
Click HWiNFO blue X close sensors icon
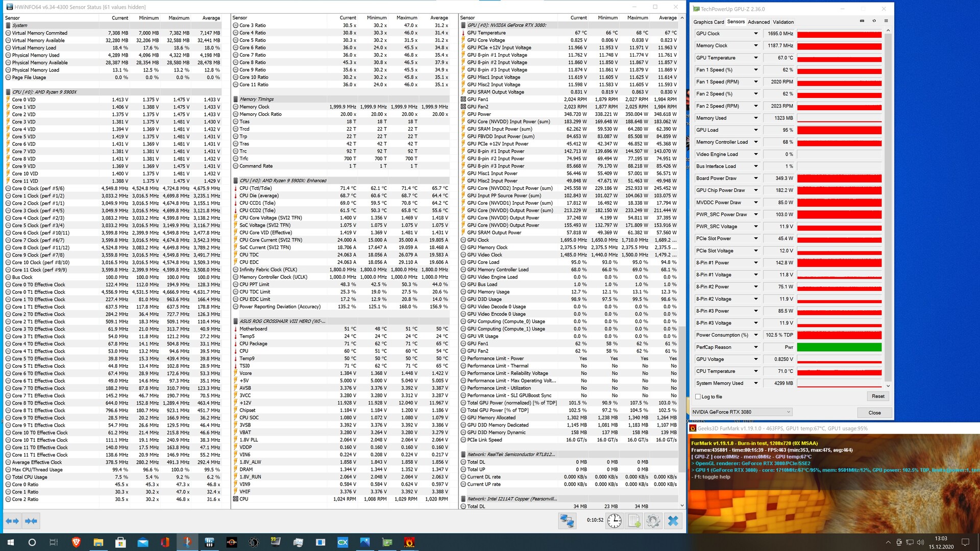pyautogui.click(x=673, y=520)
